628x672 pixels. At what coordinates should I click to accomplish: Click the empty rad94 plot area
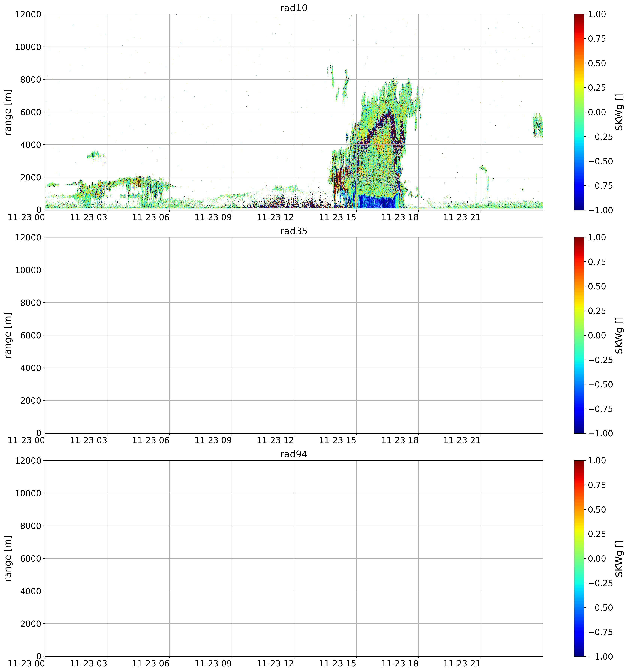pyautogui.click(x=294, y=558)
